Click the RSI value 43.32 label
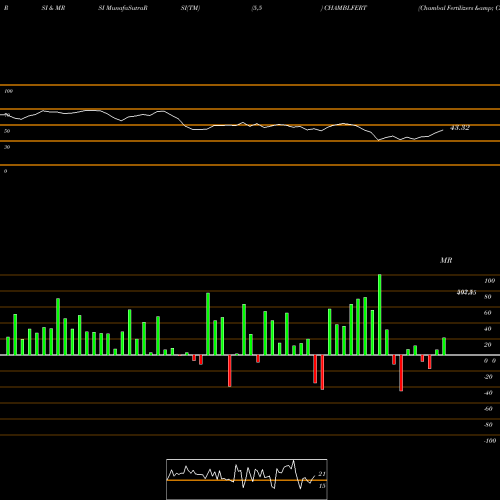 tap(460, 128)
